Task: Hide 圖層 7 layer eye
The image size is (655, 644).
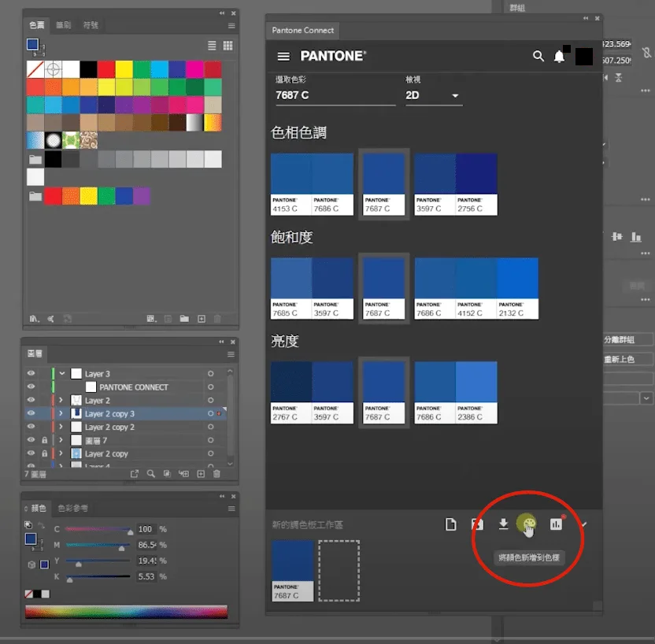Action: 31,440
